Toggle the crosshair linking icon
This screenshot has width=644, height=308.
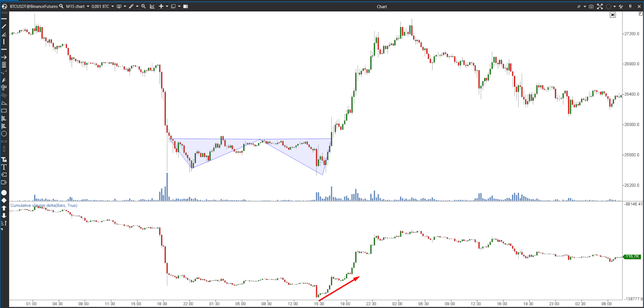click(579, 6)
